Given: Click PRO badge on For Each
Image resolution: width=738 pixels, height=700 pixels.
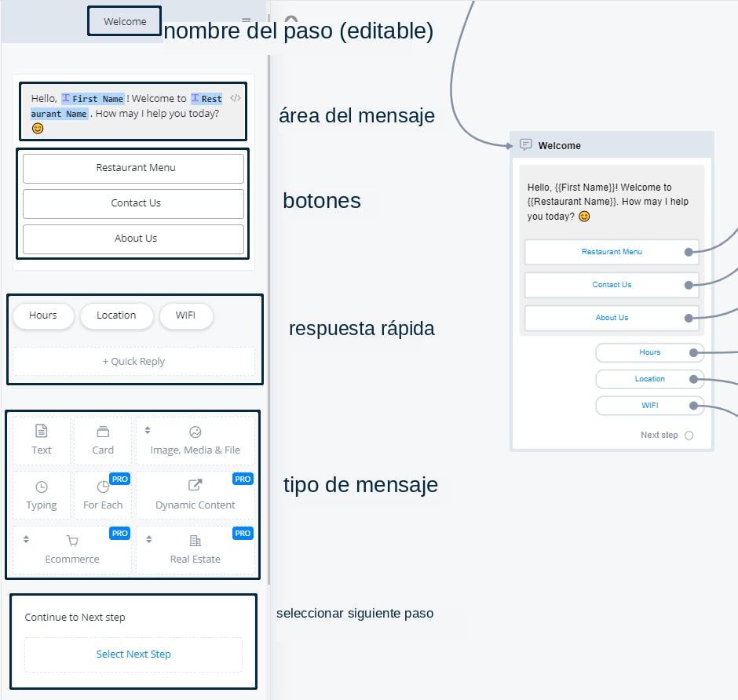Looking at the screenshot, I should [119, 479].
